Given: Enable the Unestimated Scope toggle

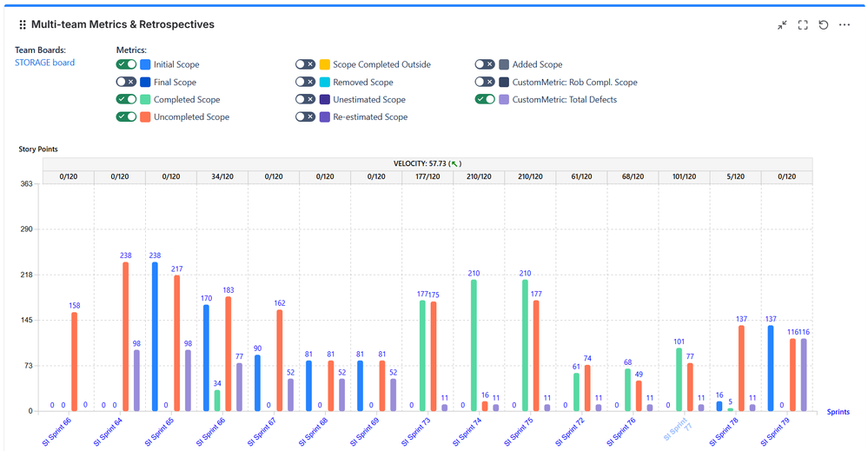Looking at the screenshot, I should [x=305, y=99].
